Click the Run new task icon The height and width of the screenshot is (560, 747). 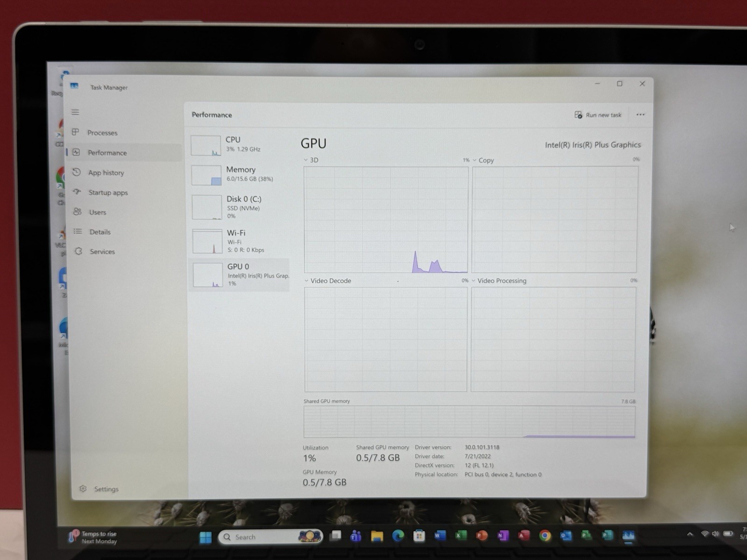578,115
